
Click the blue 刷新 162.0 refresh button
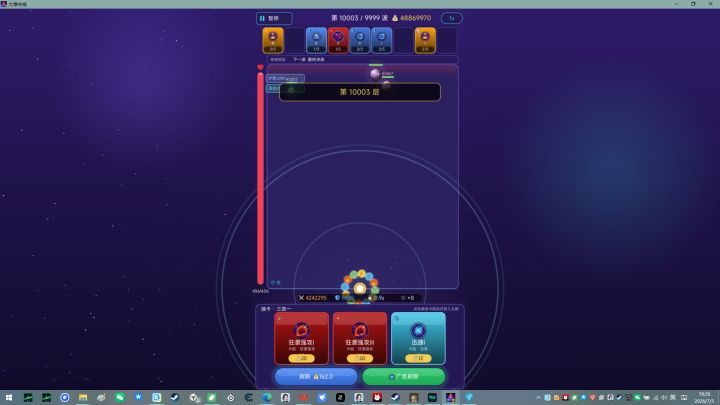tap(316, 377)
